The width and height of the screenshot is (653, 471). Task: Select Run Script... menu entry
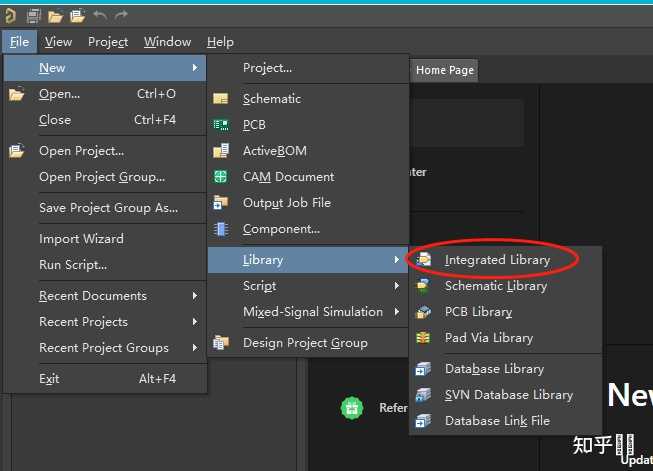coord(105,265)
